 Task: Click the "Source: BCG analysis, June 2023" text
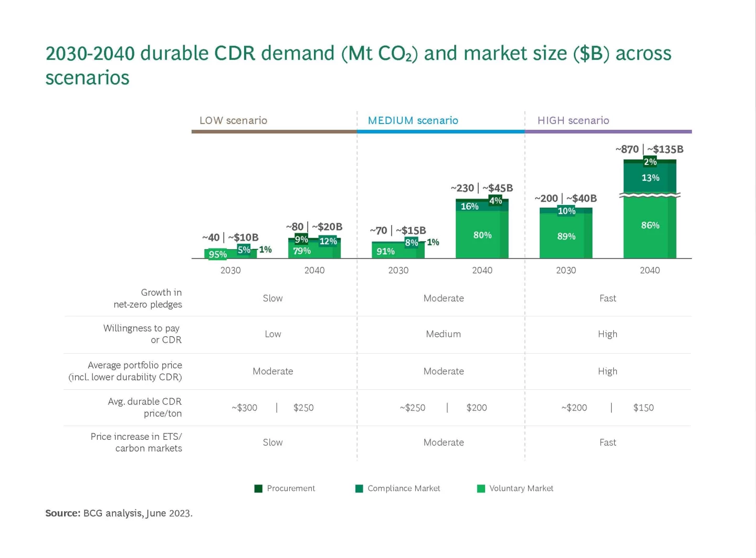pos(119,513)
